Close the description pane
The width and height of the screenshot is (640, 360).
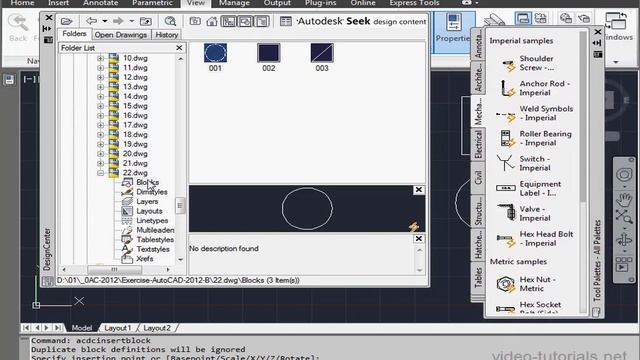tap(418, 238)
